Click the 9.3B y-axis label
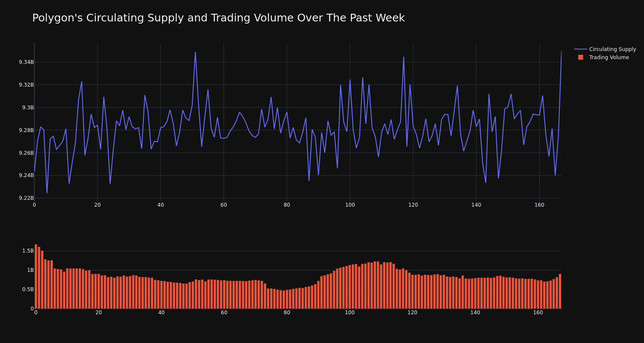The height and width of the screenshot is (343, 644). 28,108
